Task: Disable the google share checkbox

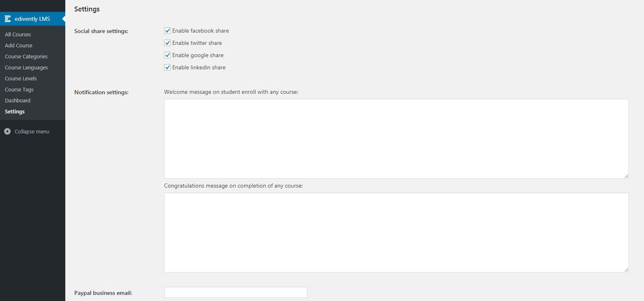Action: (167, 55)
